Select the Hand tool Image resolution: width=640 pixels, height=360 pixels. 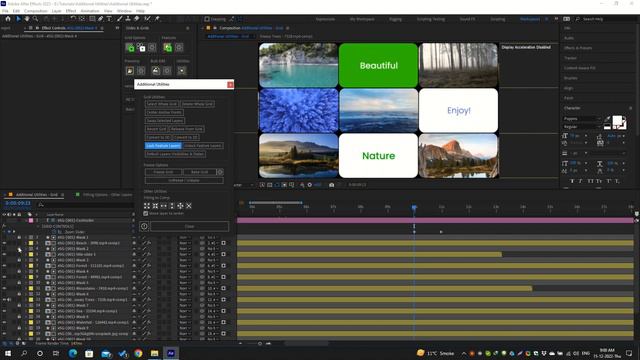coord(27,19)
